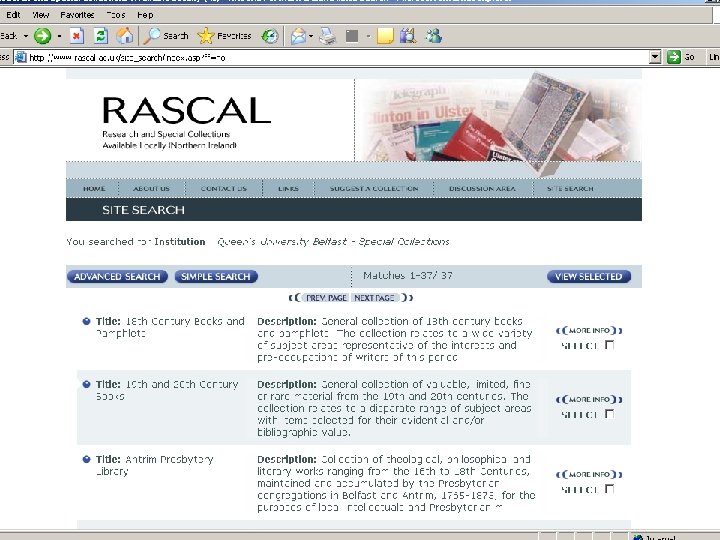
Task: Open MORE INFO for 19th and 20th Century Books
Action: tap(589, 399)
